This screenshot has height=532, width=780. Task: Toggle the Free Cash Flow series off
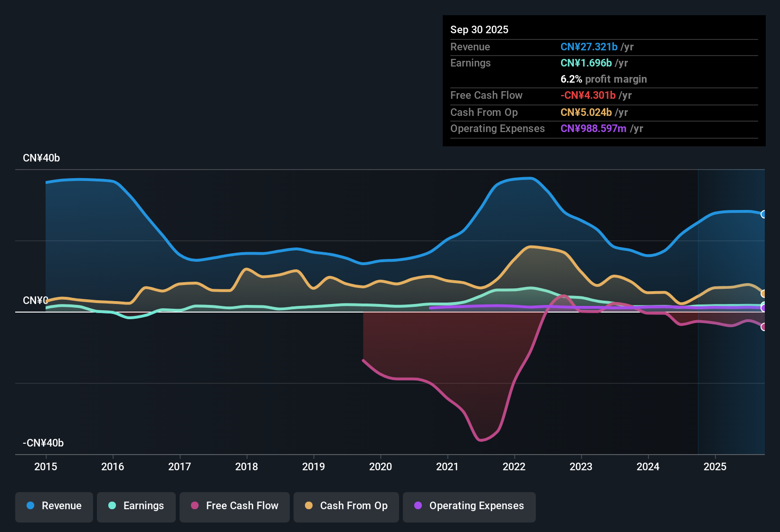pos(234,506)
